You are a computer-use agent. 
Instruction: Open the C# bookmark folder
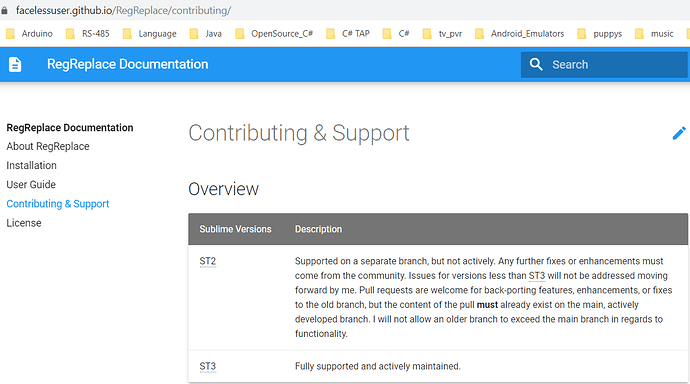[396, 33]
